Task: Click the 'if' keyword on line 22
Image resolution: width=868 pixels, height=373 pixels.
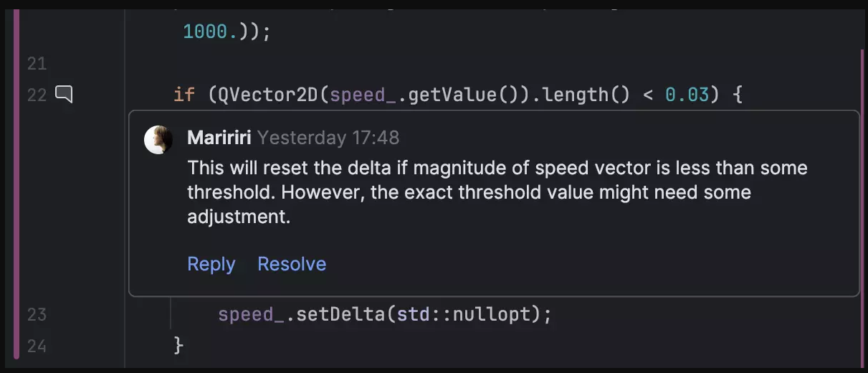Action: click(183, 95)
